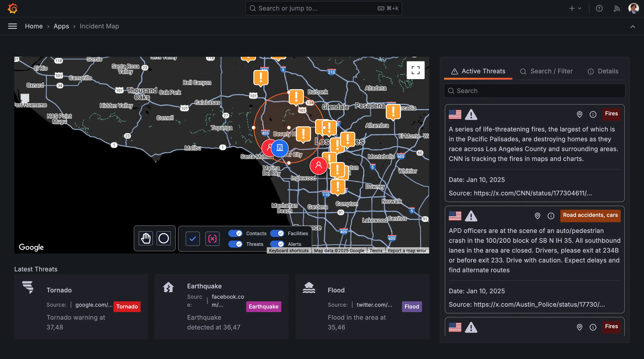Open the Grafana home logo
The image size is (644, 359).
pos(12,8)
